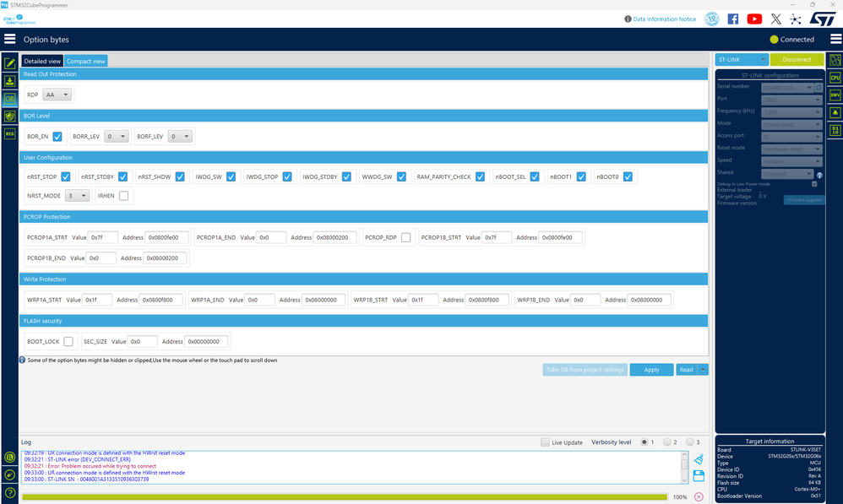The width and height of the screenshot is (843, 504).
Task: Click the PCROP1A_STRT Value field
Action: point(102,237)
